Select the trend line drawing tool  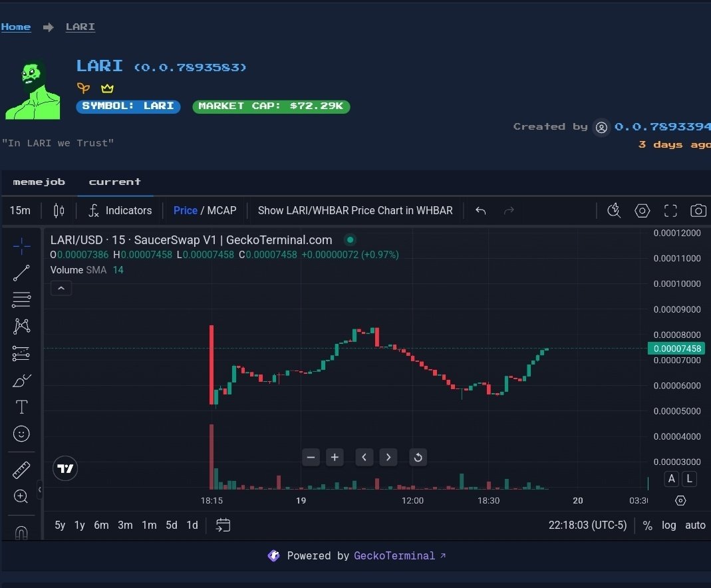[21, 273]
